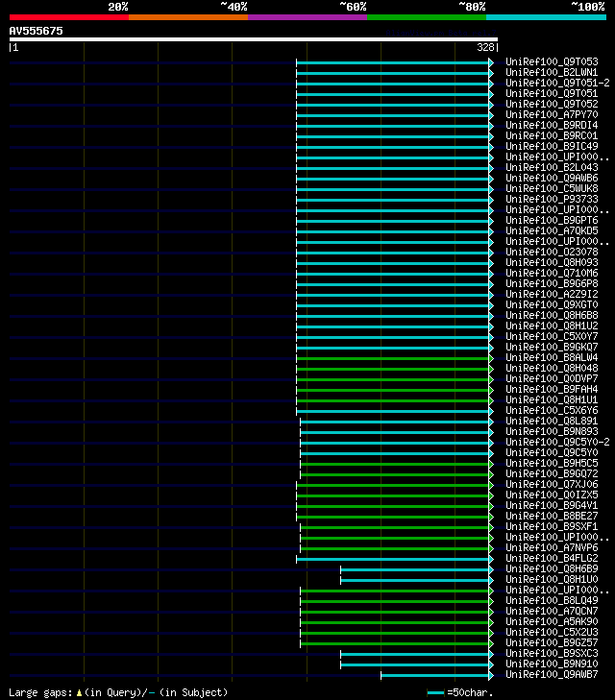Click the UniRef100_B8ALW4 entry
615x700 pixels.
click(x=552, y=357)
